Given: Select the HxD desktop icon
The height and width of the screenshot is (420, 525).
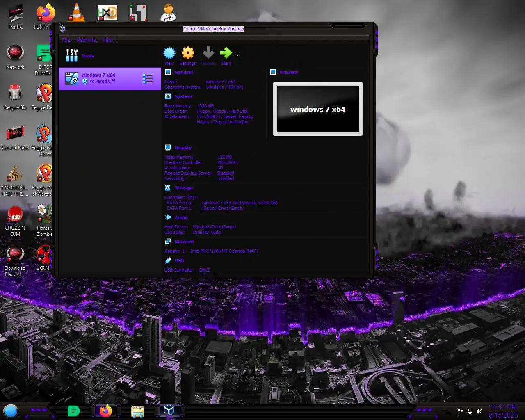Looking at the screenshot, I should point(107,13).
